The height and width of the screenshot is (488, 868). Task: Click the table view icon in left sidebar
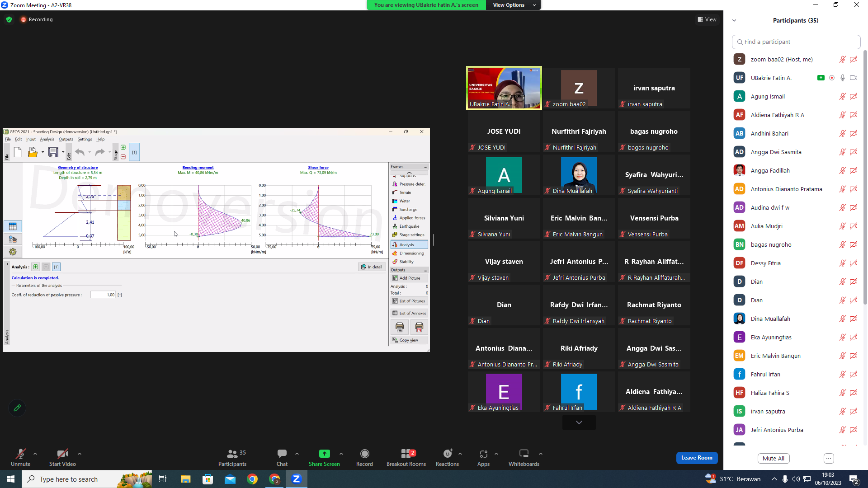click(13, 226)
